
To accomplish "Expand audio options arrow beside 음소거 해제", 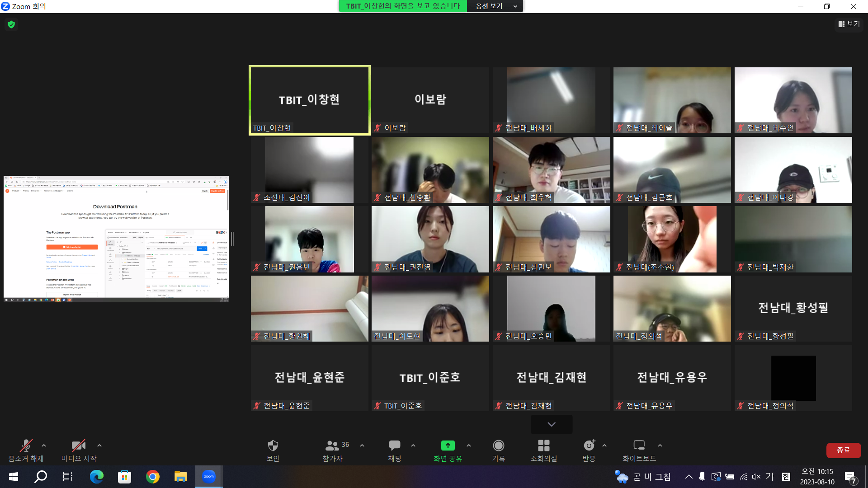I will point(44,446).
